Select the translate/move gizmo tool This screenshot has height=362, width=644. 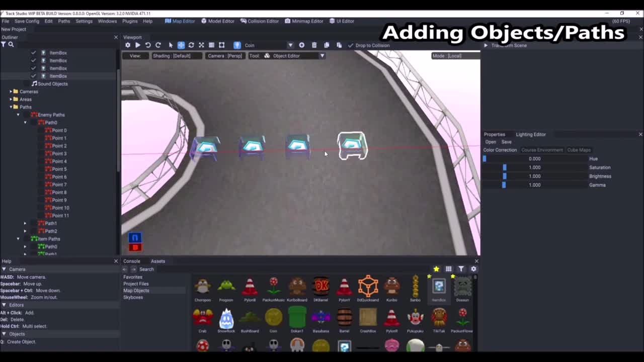coord(181,45)
